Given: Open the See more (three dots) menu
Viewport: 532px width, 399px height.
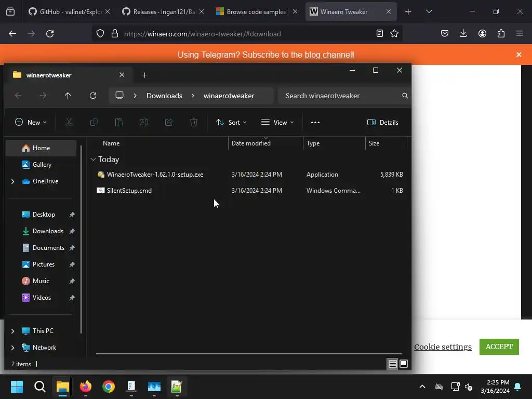Looking at the screenshot, I should (315, 123).
